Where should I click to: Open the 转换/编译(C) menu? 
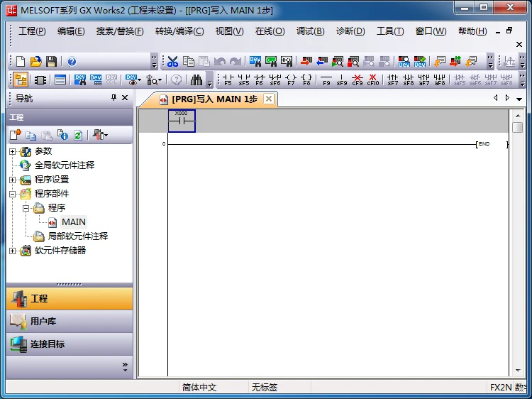[x=179, y=31]
